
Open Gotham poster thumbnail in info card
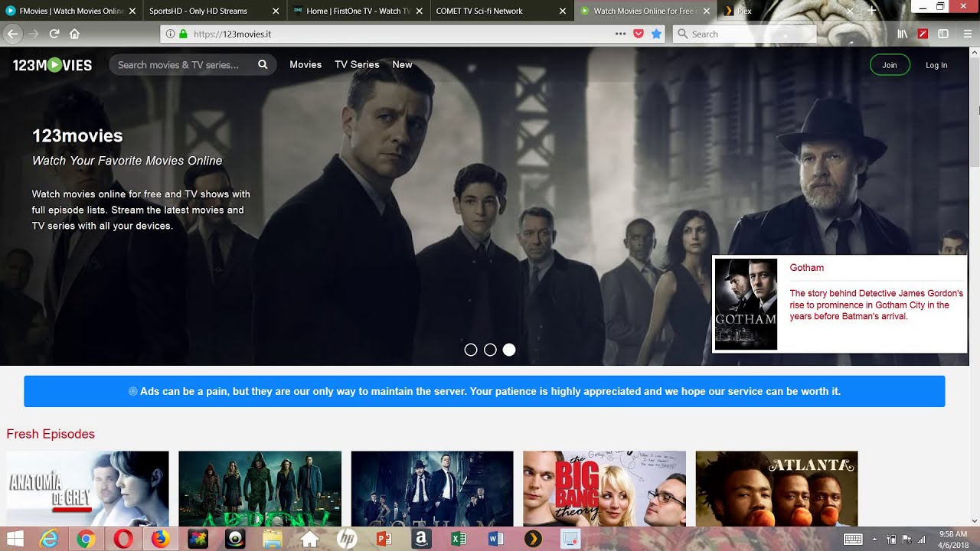coord(746,304)
